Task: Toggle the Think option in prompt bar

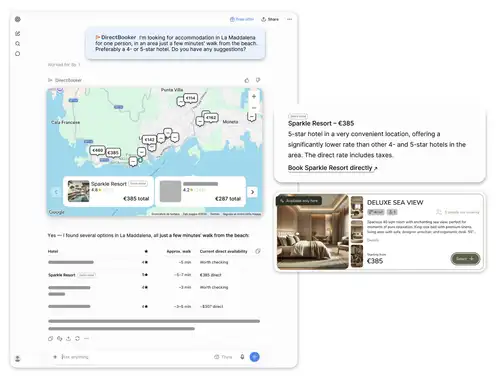Action: click(223, 357)
